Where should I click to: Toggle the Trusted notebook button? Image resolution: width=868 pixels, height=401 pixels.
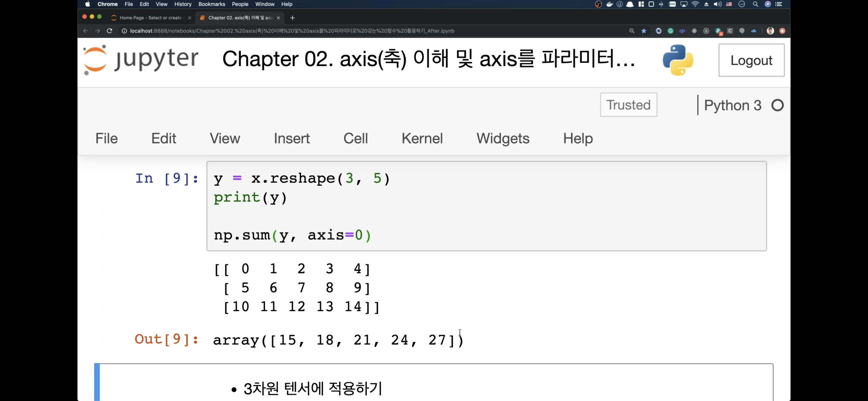[x=628, y=105]
